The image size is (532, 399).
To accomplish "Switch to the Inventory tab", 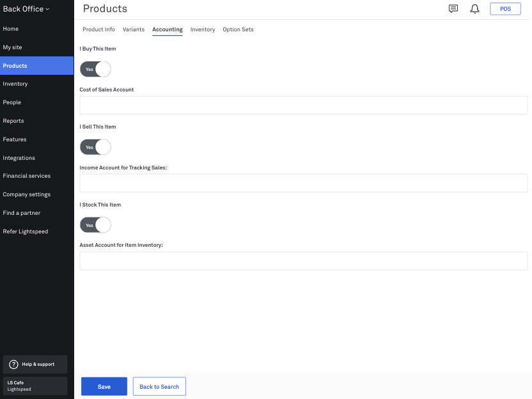I will click(203, 29).
